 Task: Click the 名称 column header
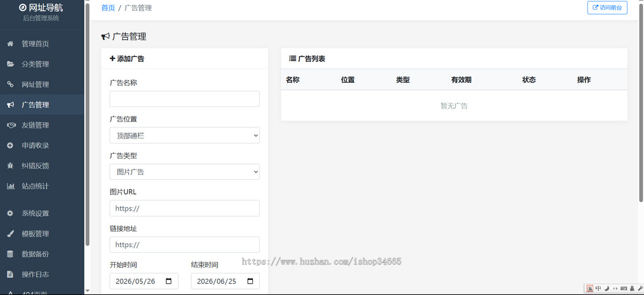click(292, 80)
